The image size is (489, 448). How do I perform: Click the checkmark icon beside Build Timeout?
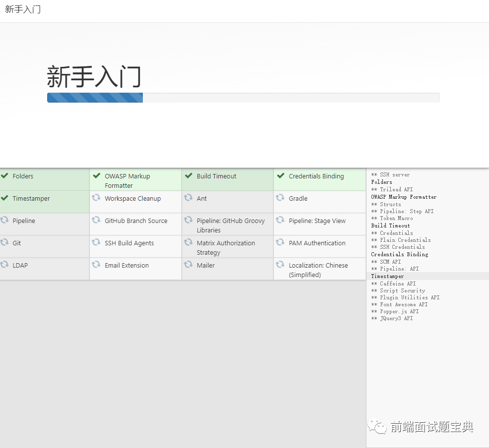click(188, 175)
